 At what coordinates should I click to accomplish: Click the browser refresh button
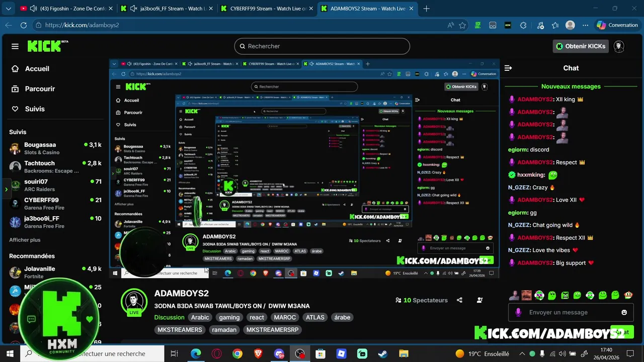[24, 25]
